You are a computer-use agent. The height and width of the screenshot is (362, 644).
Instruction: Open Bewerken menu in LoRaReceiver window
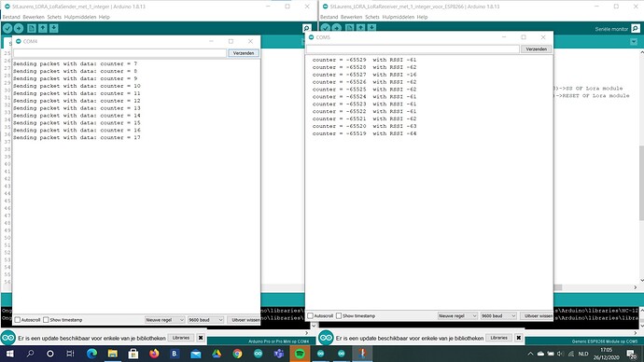[352, 17]
